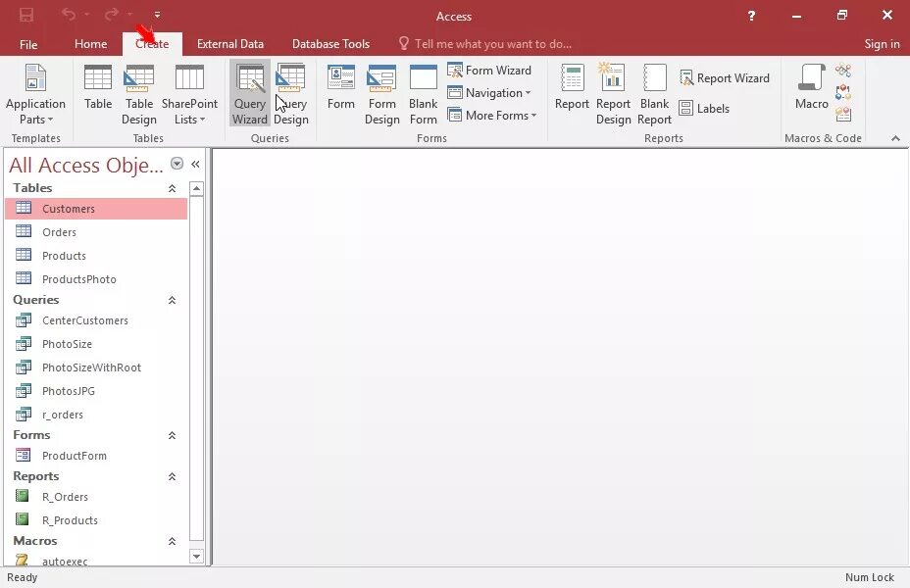Click the Visual Basic icon

tap(843, 115)
